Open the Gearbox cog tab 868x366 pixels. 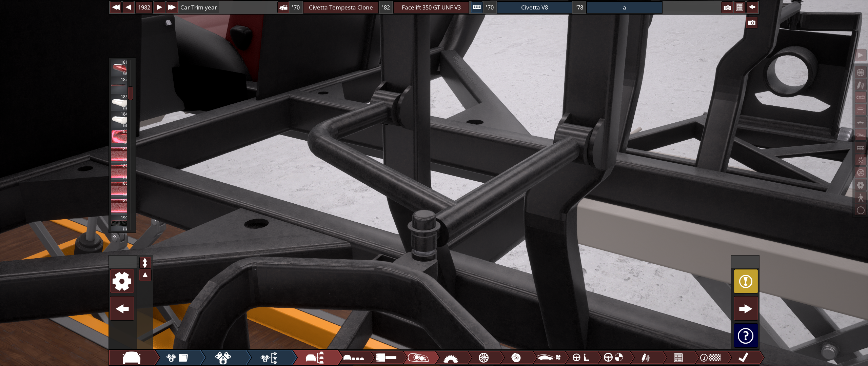451,358
